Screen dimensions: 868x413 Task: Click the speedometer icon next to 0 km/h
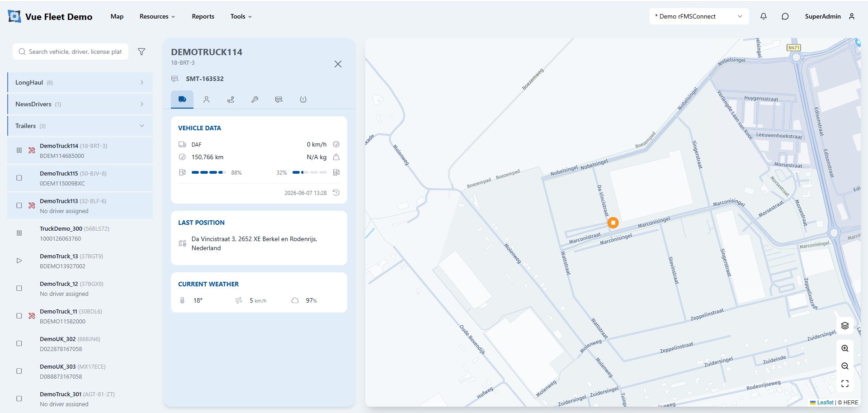336,144
